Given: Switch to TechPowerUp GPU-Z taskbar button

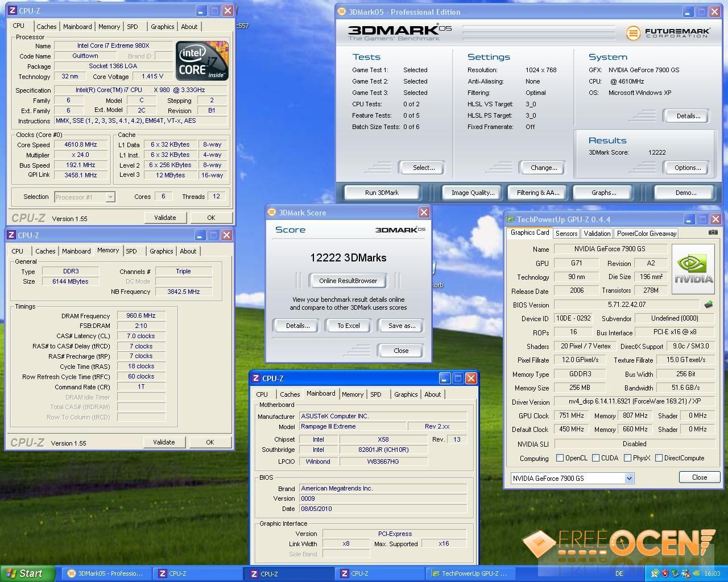Looking at the screenshot, I should point(470,573).
